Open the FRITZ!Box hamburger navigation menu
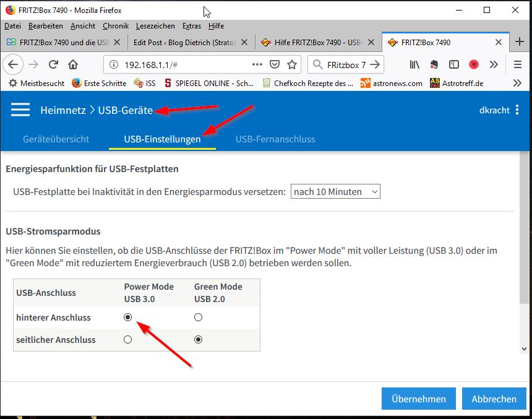Viewport: 532px width, 419px height. [20, 110]
